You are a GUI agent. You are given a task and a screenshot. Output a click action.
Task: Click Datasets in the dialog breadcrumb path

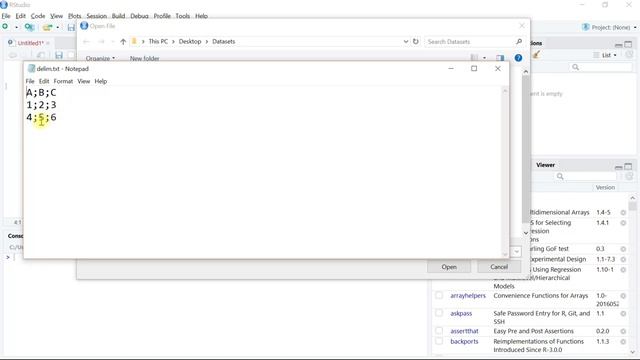pyautogui.click(x=224, y=42)
